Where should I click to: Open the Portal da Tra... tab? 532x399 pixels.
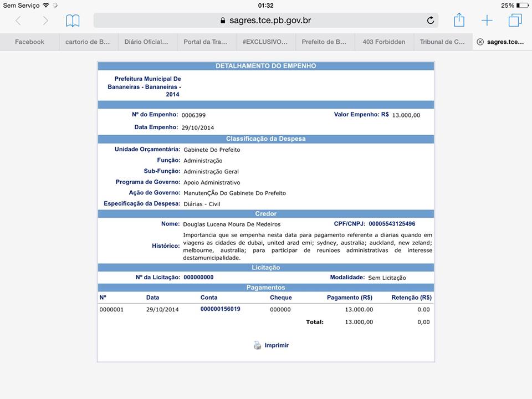click(207, 42)
